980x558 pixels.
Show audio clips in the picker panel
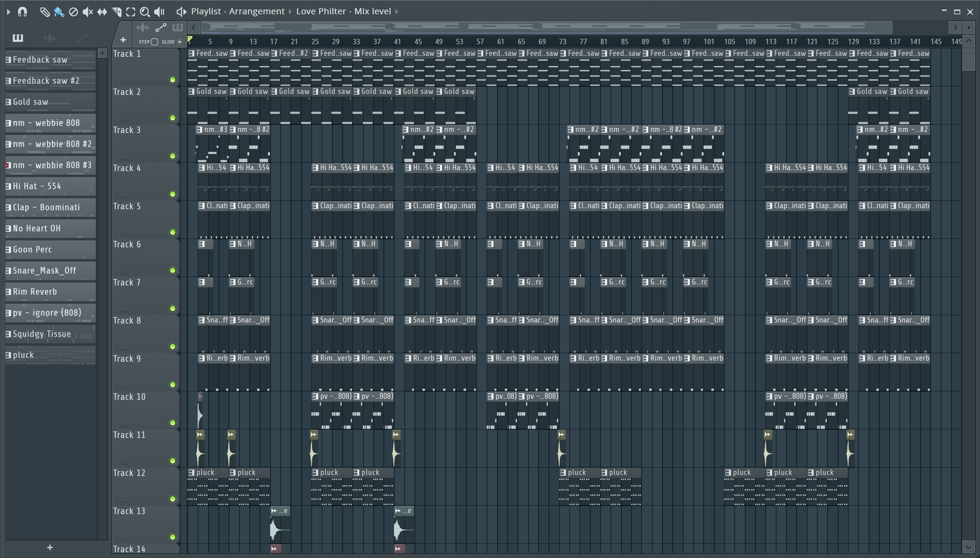(x=50, y=37)
